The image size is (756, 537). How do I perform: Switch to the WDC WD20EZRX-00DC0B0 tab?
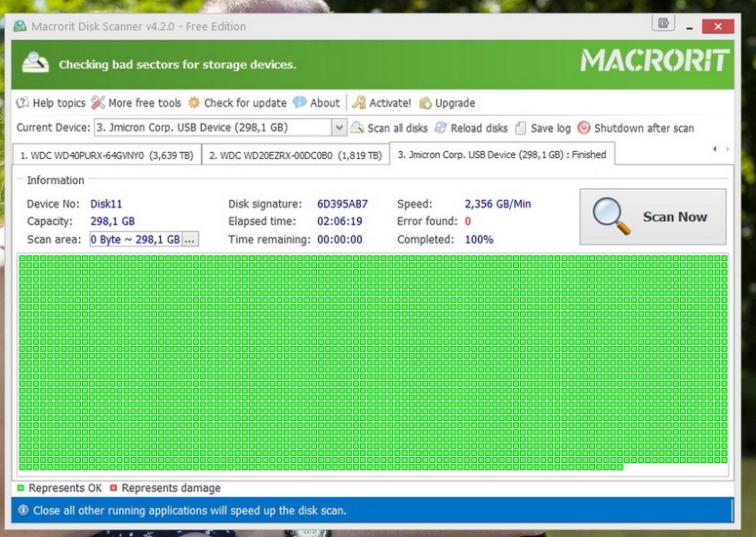(x=295, y=155)
